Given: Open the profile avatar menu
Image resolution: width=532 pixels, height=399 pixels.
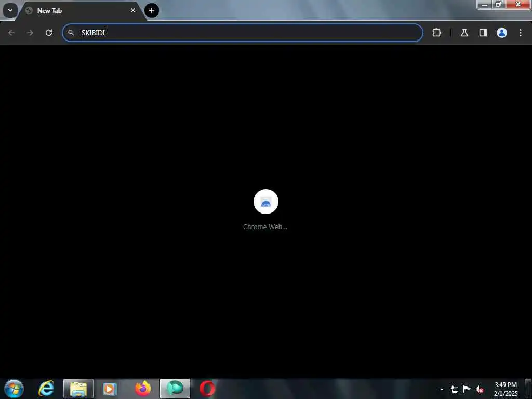Looking at the screenshot, I should tap(502, 33).
